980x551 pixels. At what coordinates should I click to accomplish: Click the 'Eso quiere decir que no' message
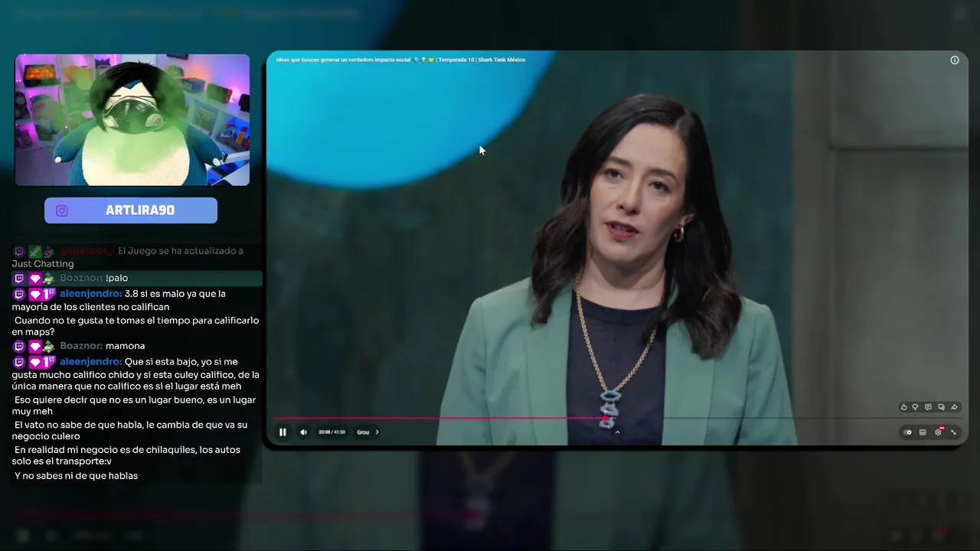point(134,406)
